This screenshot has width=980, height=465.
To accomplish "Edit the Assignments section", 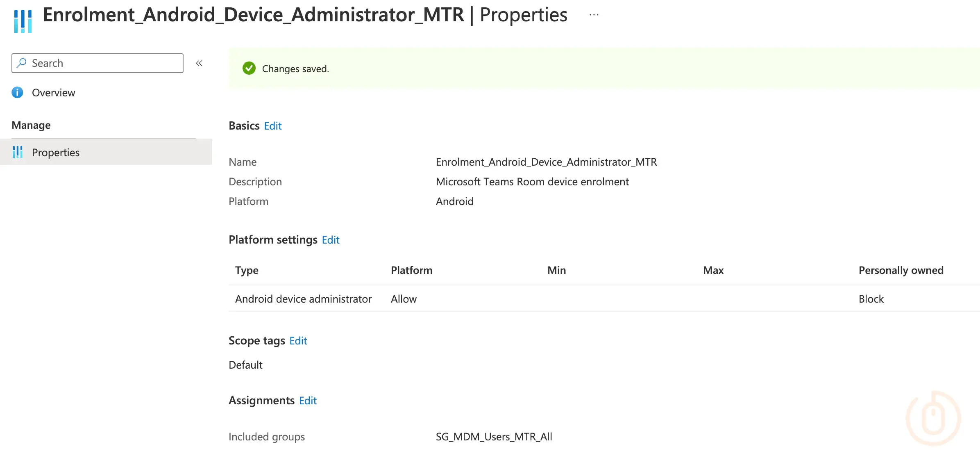I will coord(308,401).
